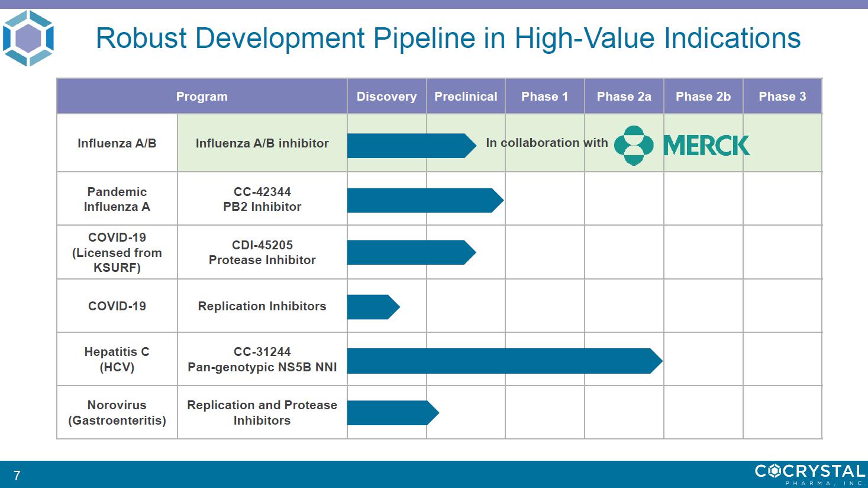Click the hexagon logo in top-left corner
868x488 pixels.
pos(28,38)
